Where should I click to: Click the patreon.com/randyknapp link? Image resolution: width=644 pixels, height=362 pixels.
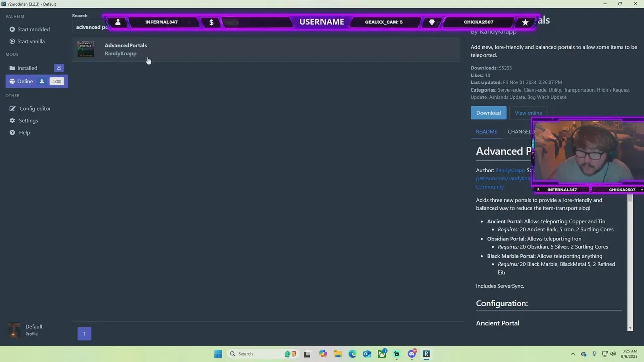(504, 178)
